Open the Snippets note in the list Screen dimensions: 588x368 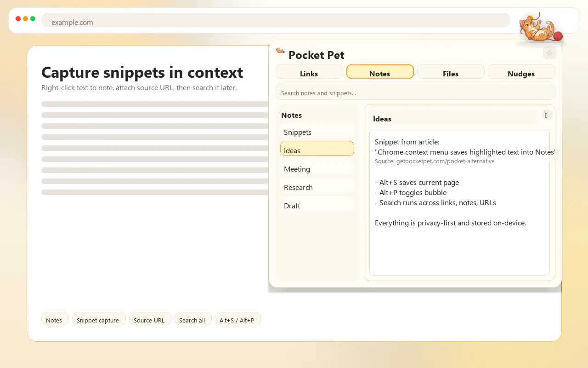coord(317,130)
